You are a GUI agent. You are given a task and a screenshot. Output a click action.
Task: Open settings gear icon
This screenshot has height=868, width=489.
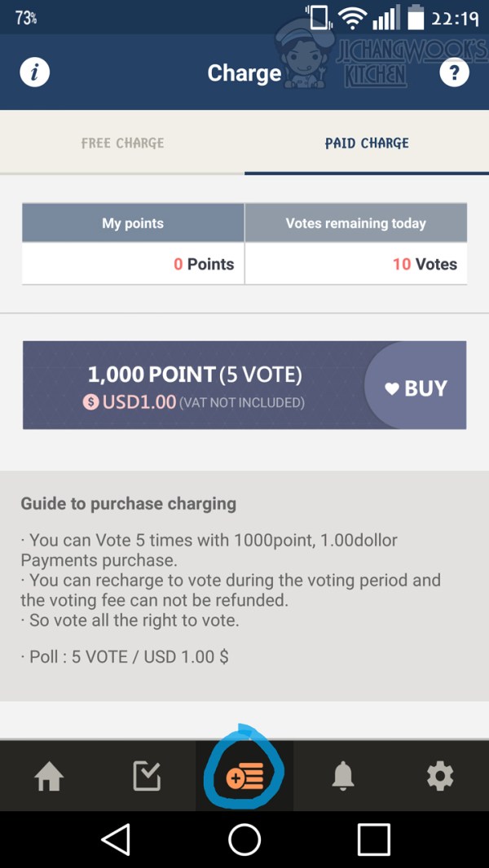tap(440, 778)
